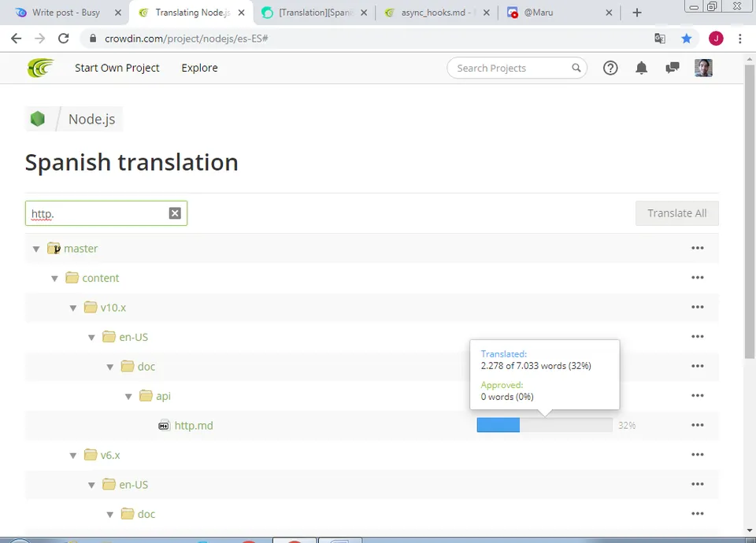Collapse the api folder
This screenshot has height=543, width=756.
(x=128, y=397)
